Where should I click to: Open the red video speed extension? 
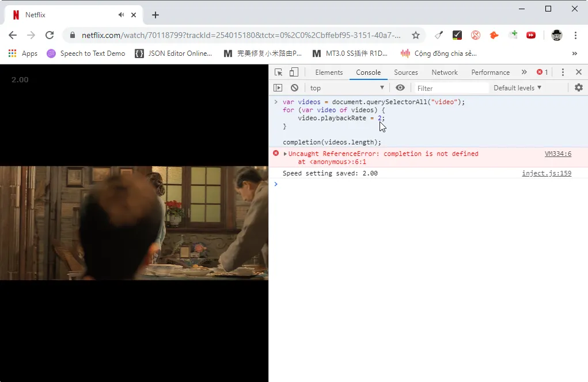pyautogui.click(x=531, y=35)
